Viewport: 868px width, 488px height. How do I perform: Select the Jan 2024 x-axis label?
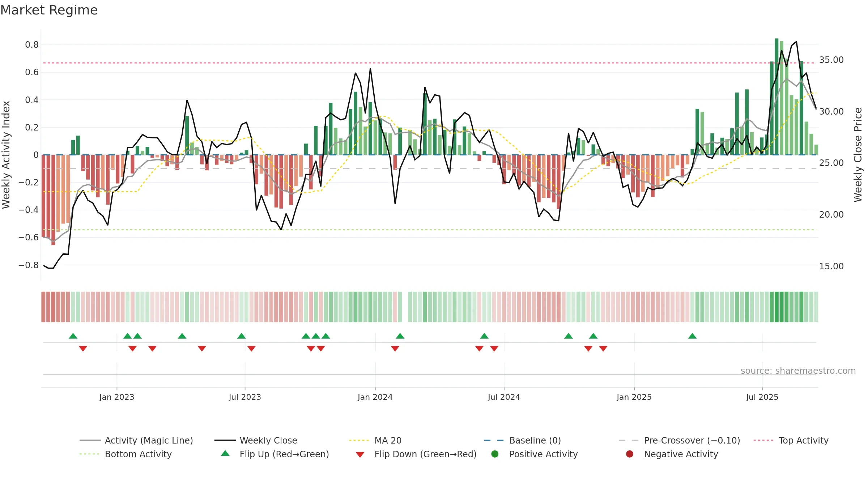click(x=375, y=397)
